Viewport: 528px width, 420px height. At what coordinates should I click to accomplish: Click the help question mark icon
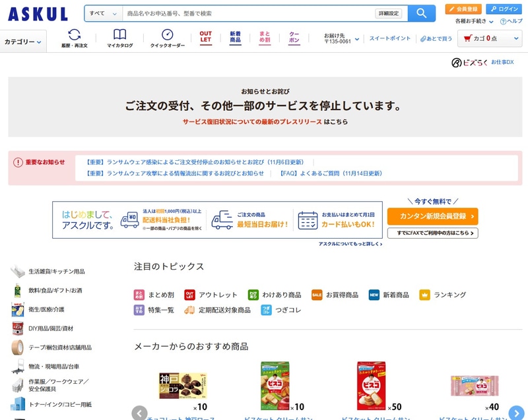pos(503,22)
